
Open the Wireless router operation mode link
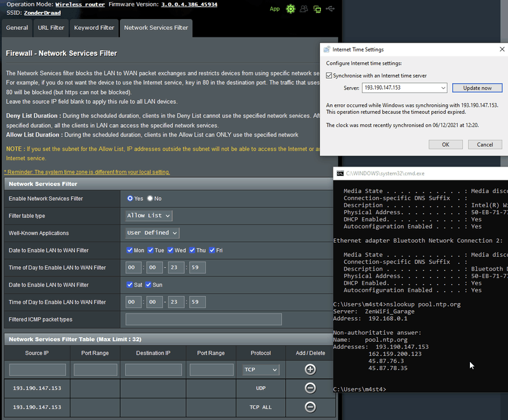[80, 4]
